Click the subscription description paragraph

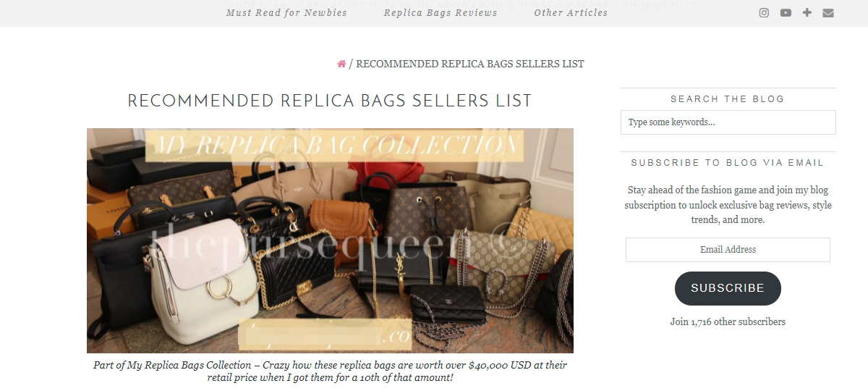click(x=728, y=205)
